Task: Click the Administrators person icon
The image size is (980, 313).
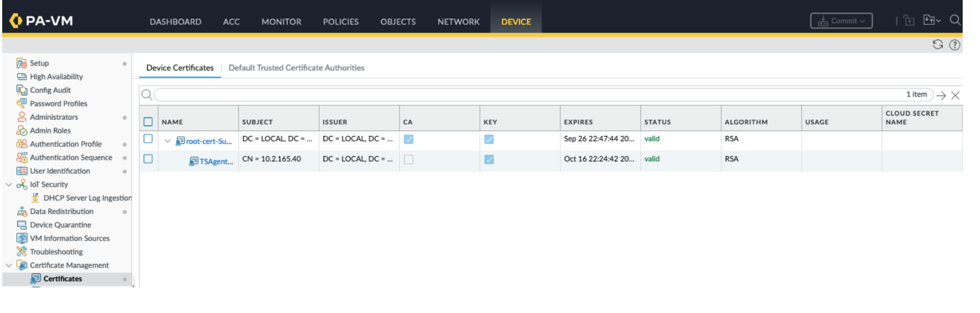Action: (x=21, y=117)
